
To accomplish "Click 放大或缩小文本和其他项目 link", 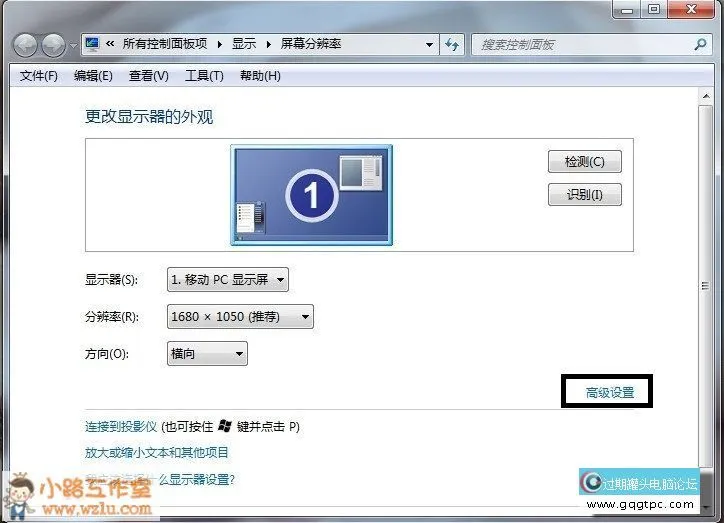I will coord(157,452).
